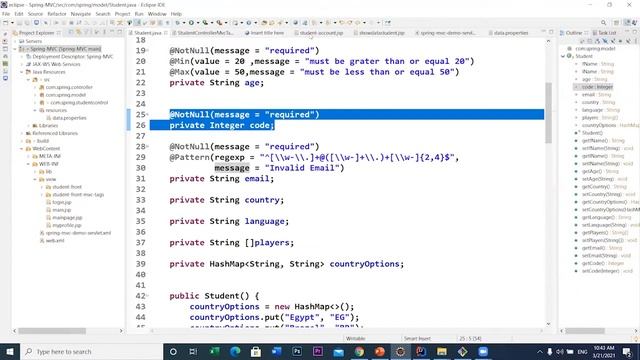
Task: Switch to Student.java editor tab
Action: click(147, 33)
